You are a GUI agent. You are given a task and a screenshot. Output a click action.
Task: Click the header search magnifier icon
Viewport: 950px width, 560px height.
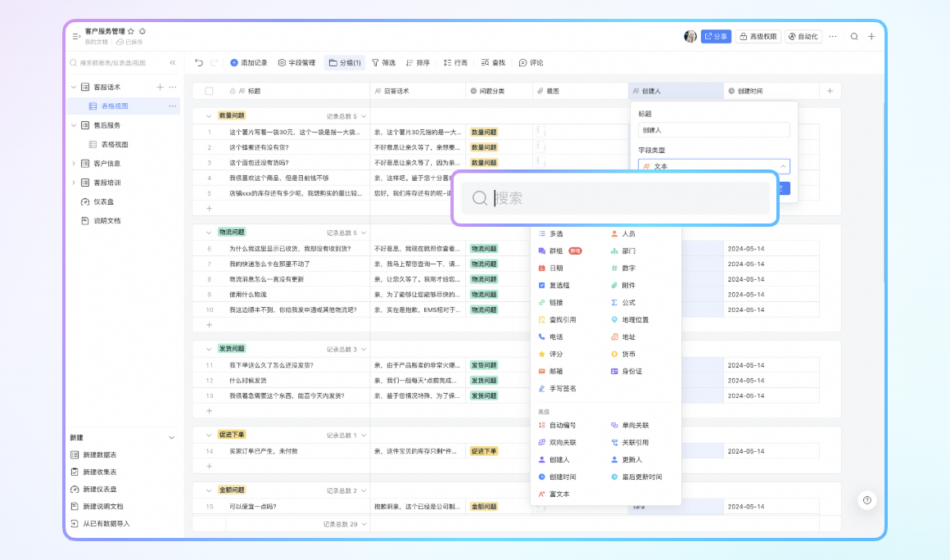[x=854, y=36]
